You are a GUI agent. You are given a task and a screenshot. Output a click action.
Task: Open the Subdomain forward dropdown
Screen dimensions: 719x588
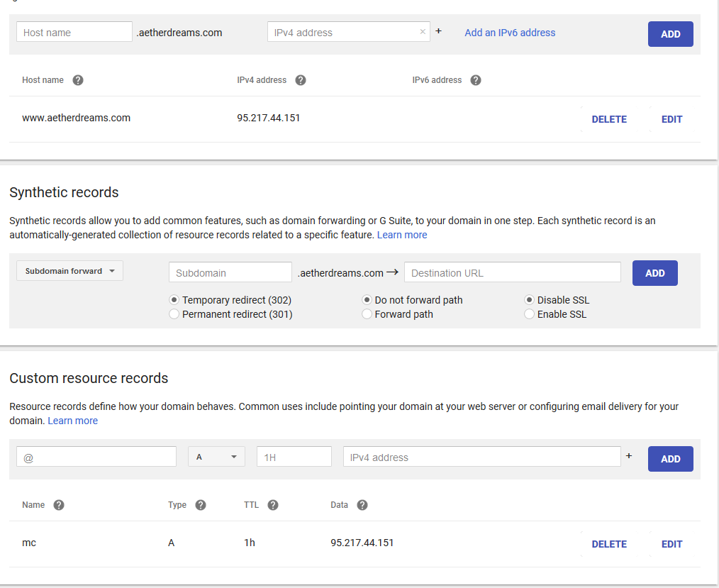(x=69, y=271)
